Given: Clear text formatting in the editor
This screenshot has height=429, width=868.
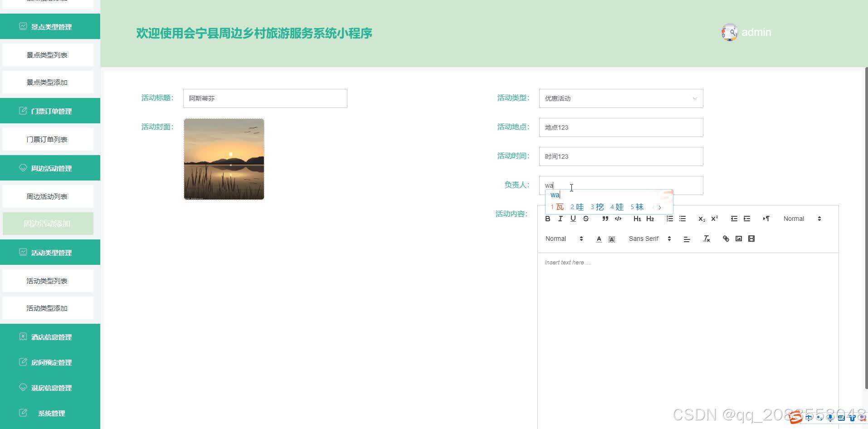Looking at the screenshot, I should (706, 239).
